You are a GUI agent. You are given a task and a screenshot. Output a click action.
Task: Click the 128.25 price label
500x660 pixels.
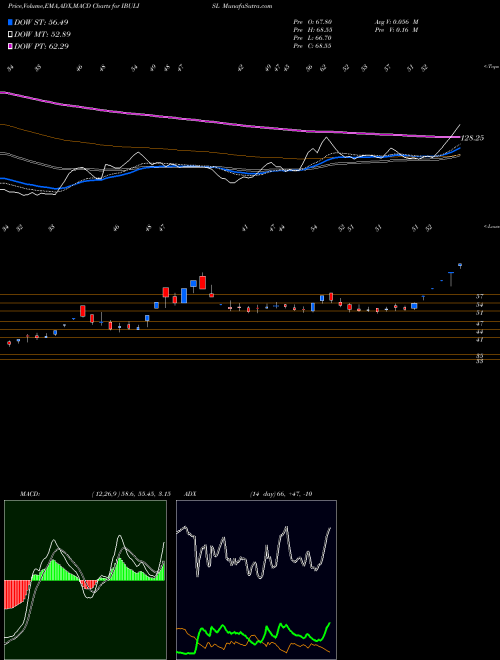point(473,138)
